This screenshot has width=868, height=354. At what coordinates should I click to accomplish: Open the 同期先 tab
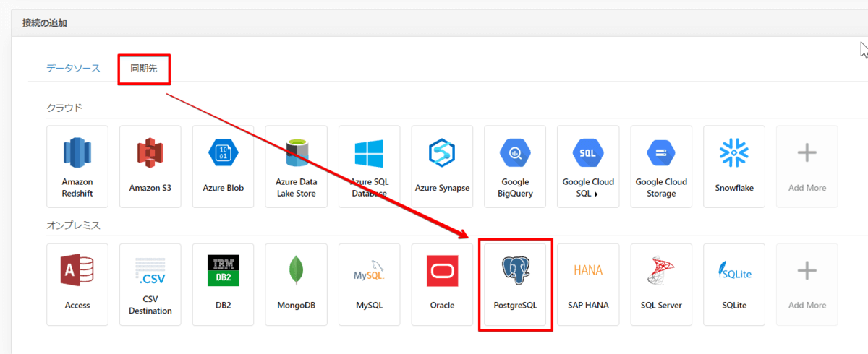click(143, 69)
